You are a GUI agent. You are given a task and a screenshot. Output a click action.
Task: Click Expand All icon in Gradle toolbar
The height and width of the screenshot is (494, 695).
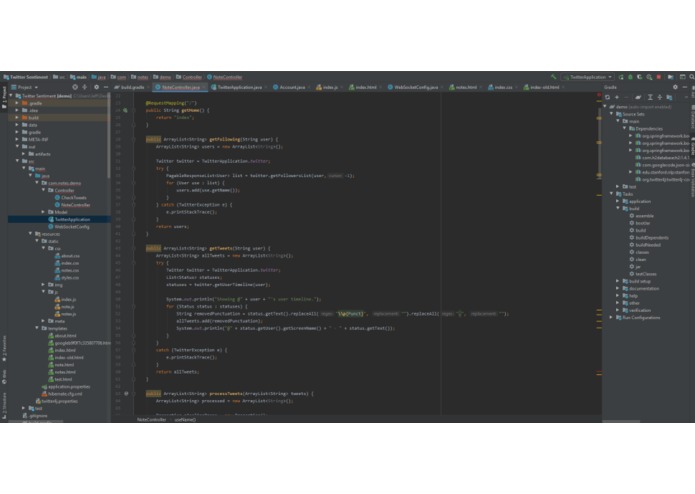point(650,97)
